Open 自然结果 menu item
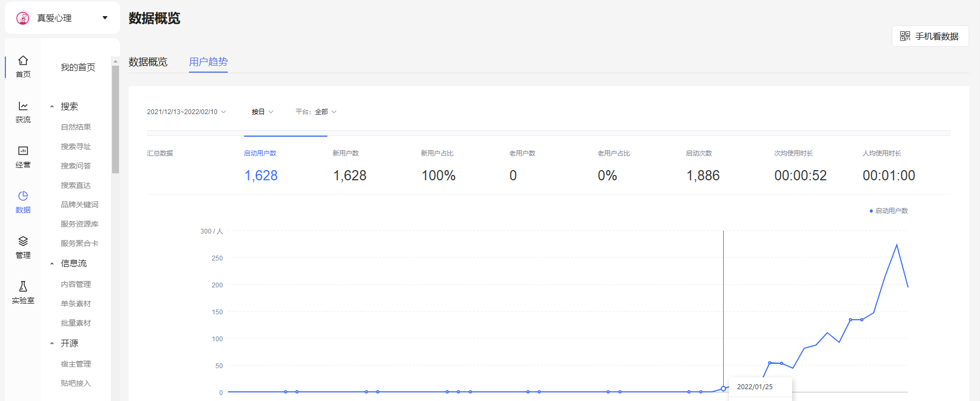Viewport: 980px width, 401px height. (76, 127)
